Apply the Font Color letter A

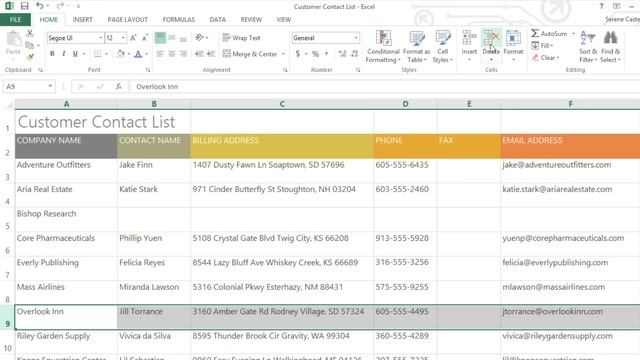pyautogui.click(x=138, y=54)
